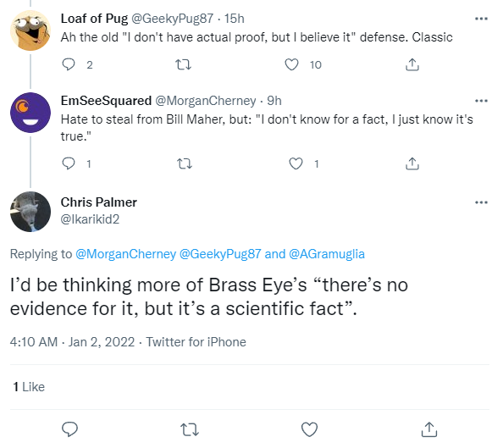Reply to EmSeeSquared's tweet
The height and width of the screenshot is (448, 503).
click(69, 163)
